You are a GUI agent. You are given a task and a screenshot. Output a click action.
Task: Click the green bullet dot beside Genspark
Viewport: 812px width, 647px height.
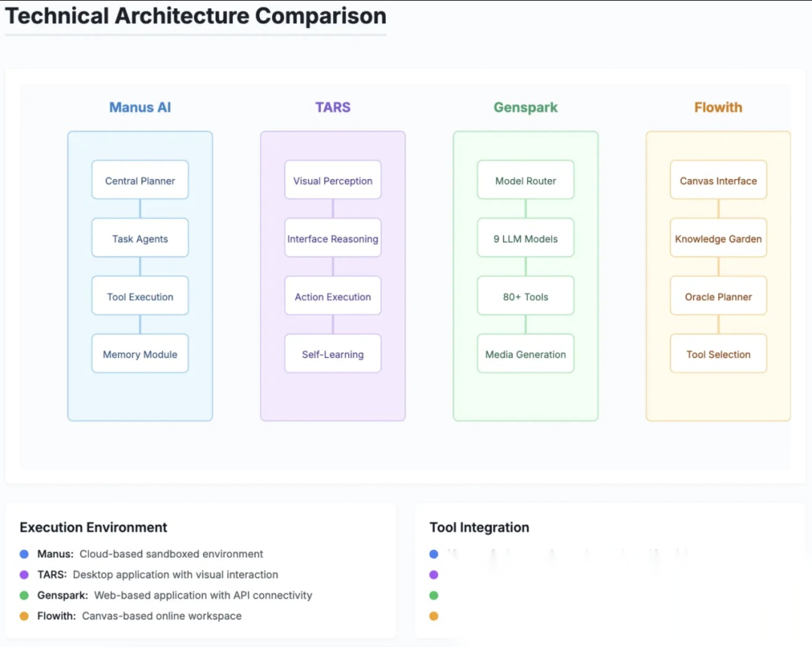click(x=24, y=596)
